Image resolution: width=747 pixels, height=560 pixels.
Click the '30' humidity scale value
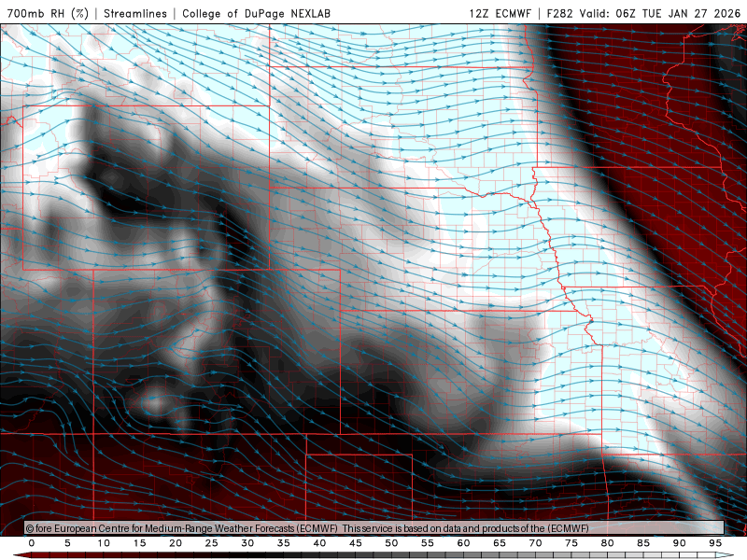(x=247, y=543)
